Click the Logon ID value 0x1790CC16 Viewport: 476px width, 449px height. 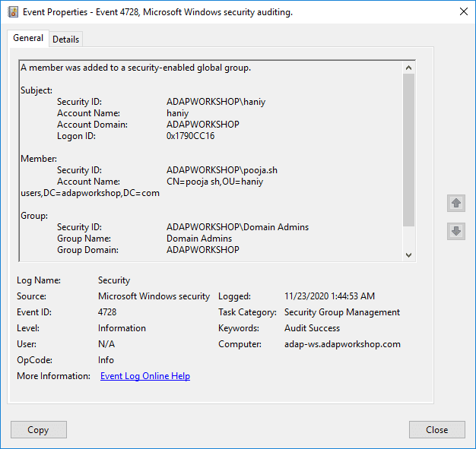pyautogui.click(x=190, y=136)
